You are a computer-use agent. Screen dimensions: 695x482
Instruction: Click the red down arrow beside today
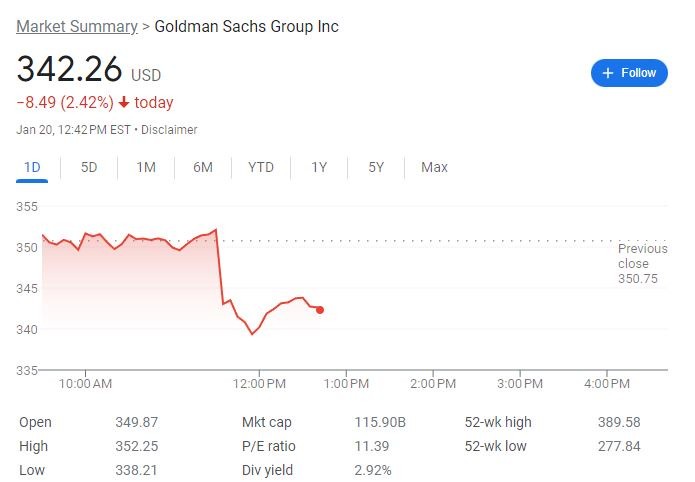(124, 102)
